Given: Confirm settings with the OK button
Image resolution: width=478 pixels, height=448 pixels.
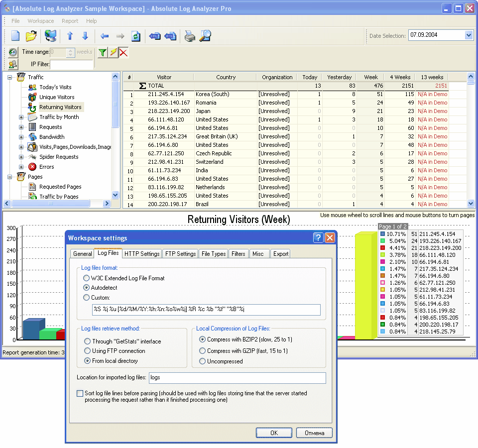Looking at the screenshot, I should click(x=274, y=433).
